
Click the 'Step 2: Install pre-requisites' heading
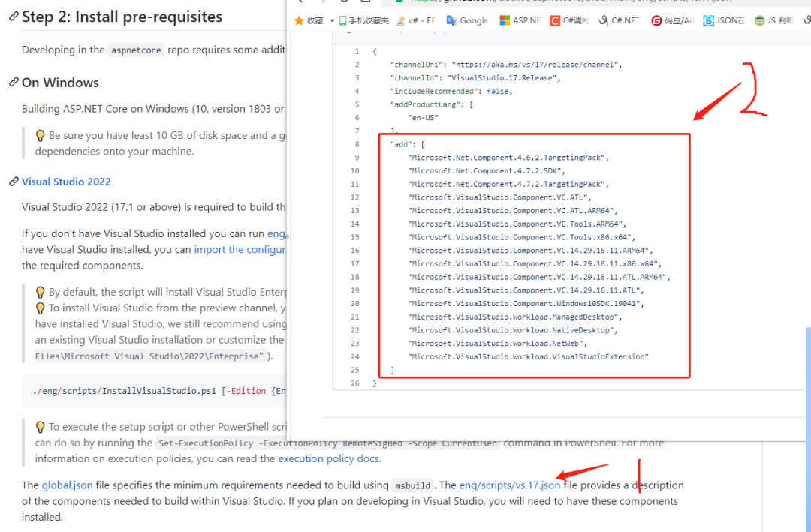point(122,17)
